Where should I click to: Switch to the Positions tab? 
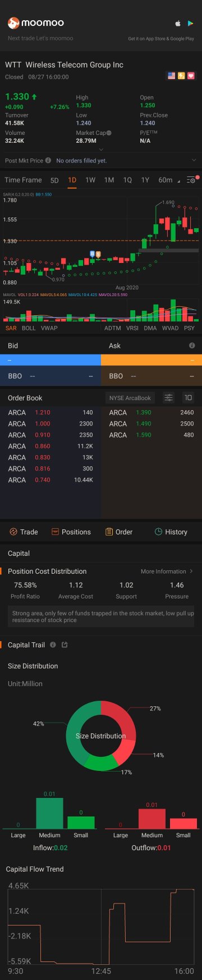[71, 532]
